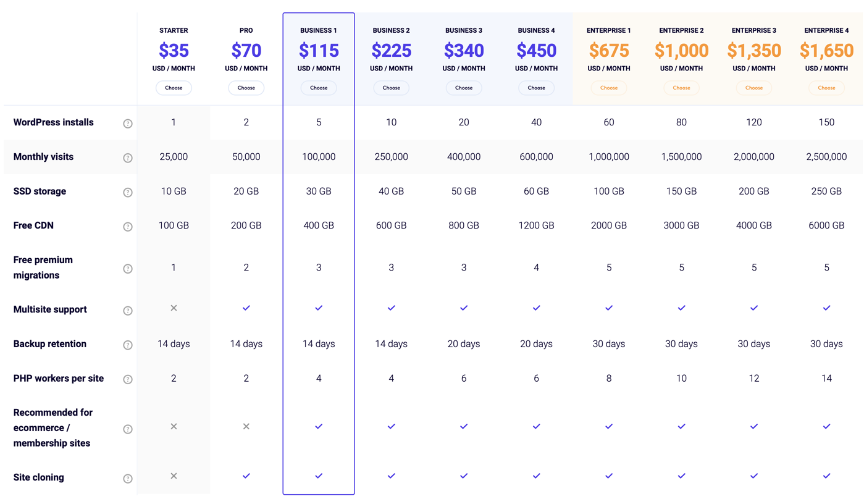Screen dimensions: 864x504
Task: Choose the Business 1 plan
Action: click(319, 88)
